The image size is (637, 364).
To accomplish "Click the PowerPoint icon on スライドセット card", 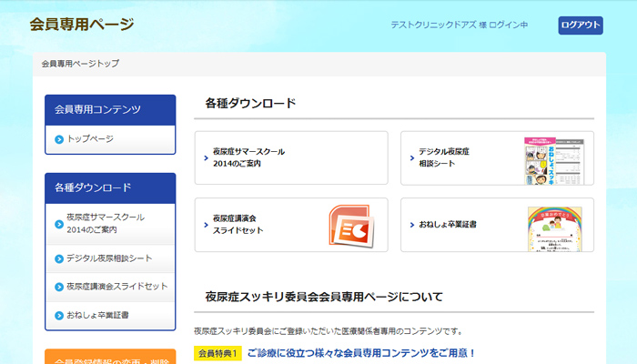I will click(x=349, y=225).
